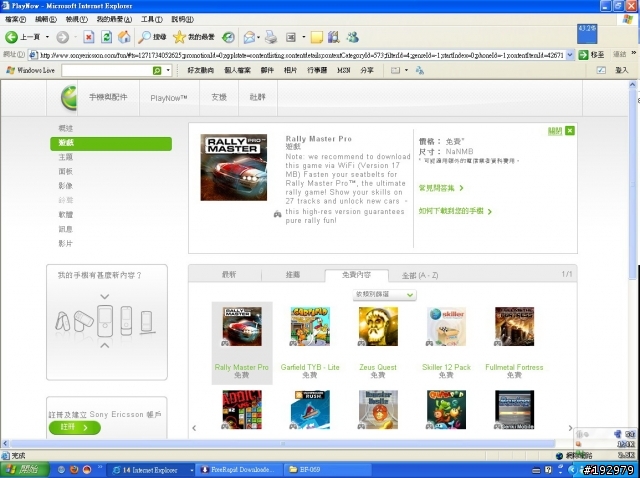Stop page loading with red X icon
Screen dimensions: 640x478
pos(89,37)
